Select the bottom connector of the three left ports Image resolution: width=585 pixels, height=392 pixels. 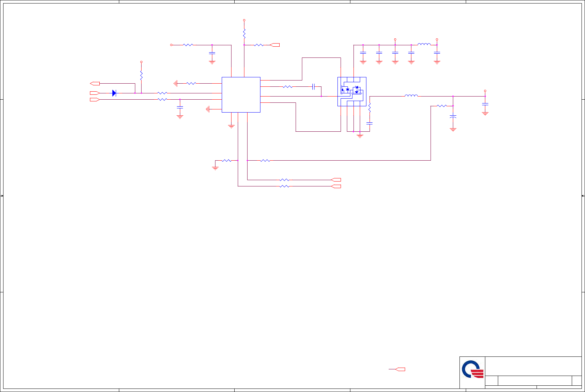[95, 100]
